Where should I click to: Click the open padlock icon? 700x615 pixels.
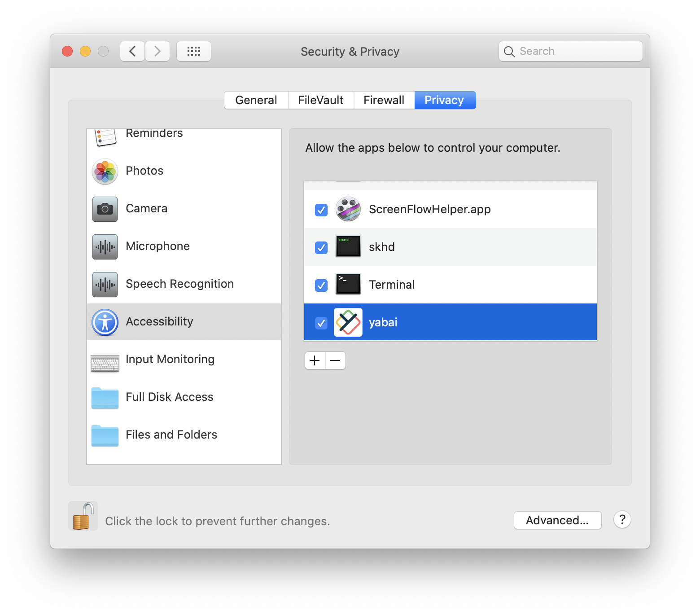tap(83, 516)
